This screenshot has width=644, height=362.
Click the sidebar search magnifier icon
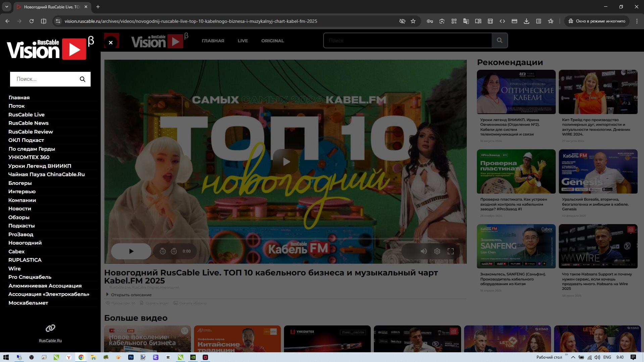[83, 79]
